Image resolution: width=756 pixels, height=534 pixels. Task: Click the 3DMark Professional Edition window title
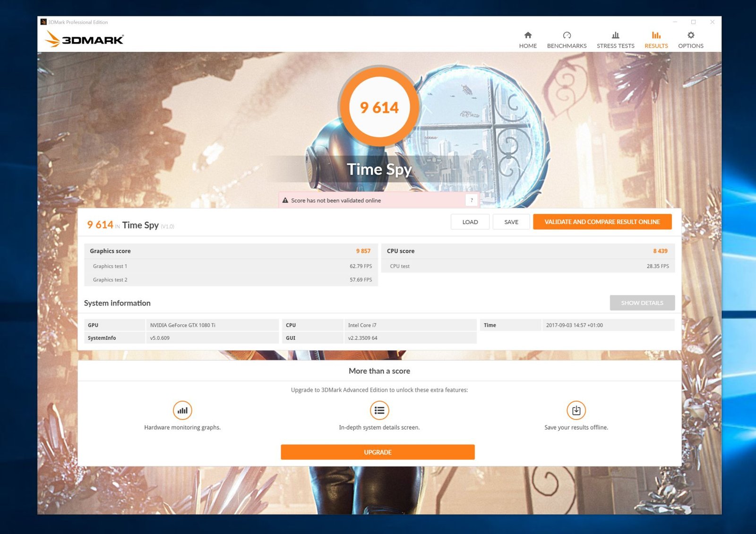78,22
